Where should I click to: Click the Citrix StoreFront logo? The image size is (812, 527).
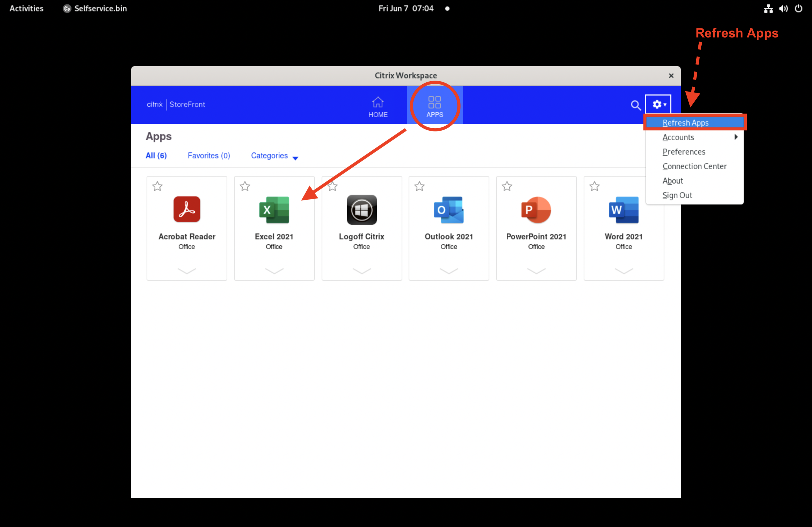coord(176,104)
